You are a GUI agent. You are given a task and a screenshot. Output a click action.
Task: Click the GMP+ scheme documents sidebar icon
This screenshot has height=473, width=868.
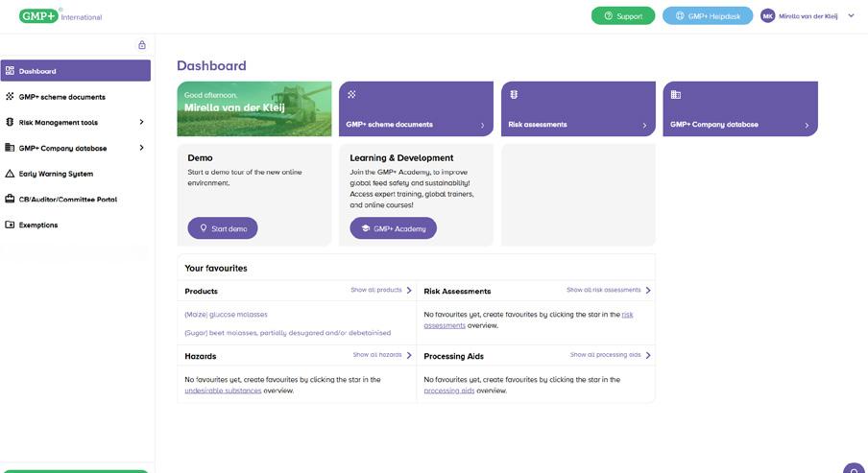point(10,96)
